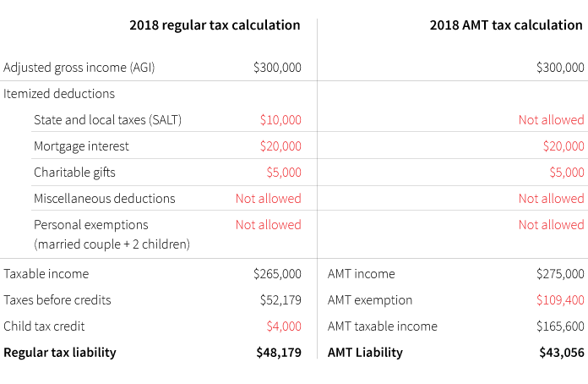Click the $52,179 taxes before credits value
588x384 pixels.
(280, 299)
